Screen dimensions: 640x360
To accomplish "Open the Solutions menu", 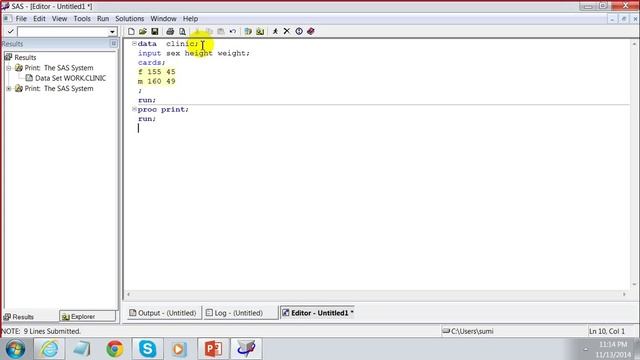I will coord(129,19).
